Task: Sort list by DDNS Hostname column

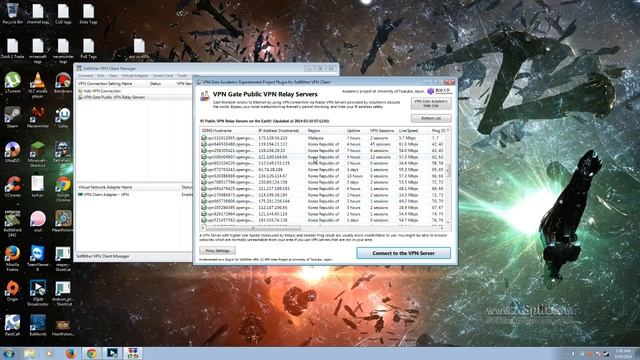Action: tap(228, 131)
